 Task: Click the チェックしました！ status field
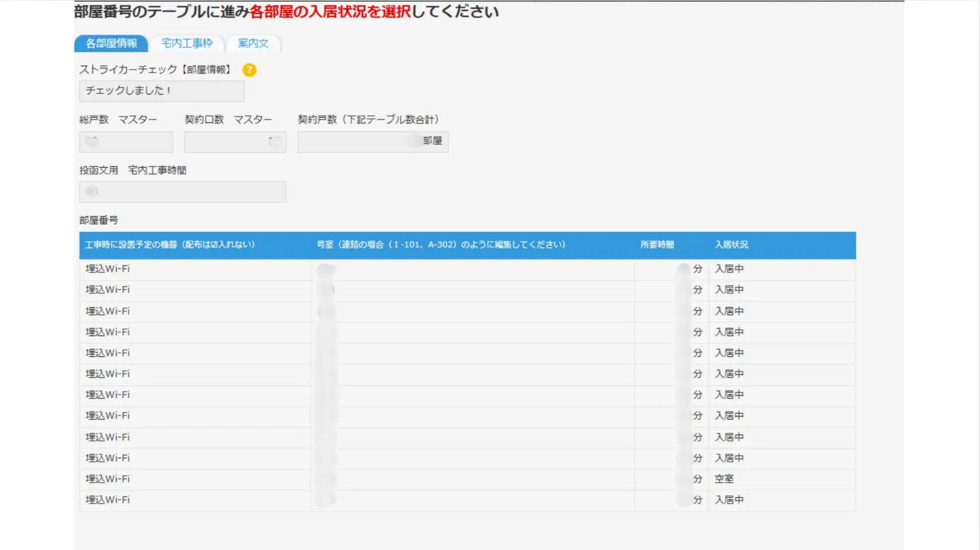point(162,91)
